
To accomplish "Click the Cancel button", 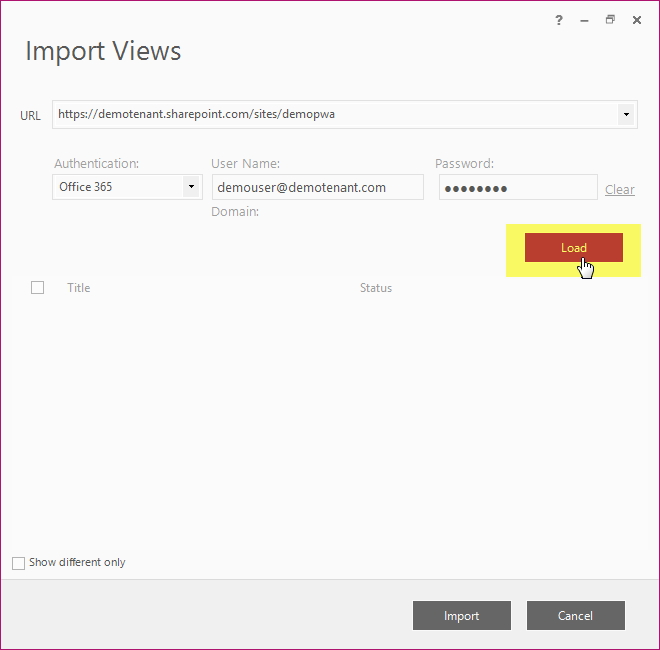I will [575, 615].
